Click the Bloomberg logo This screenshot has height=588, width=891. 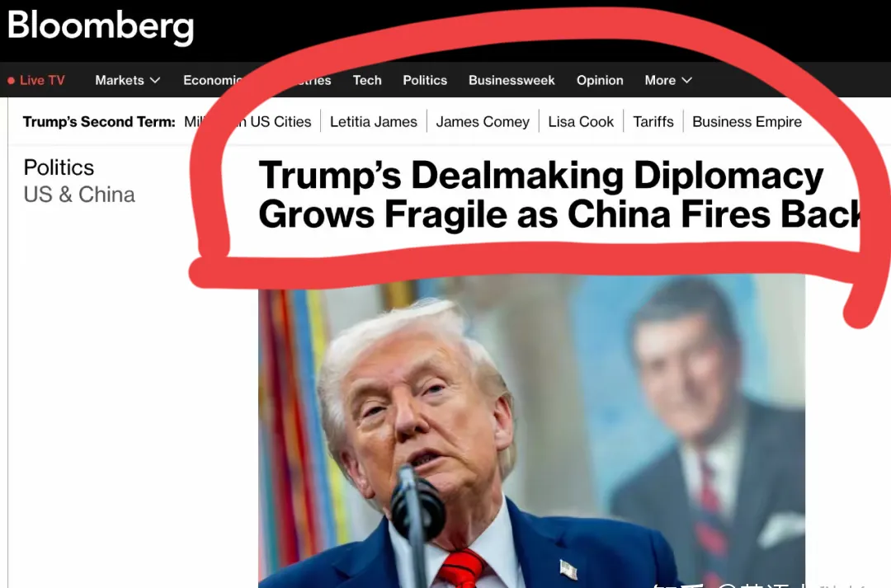tap(101, 26)
